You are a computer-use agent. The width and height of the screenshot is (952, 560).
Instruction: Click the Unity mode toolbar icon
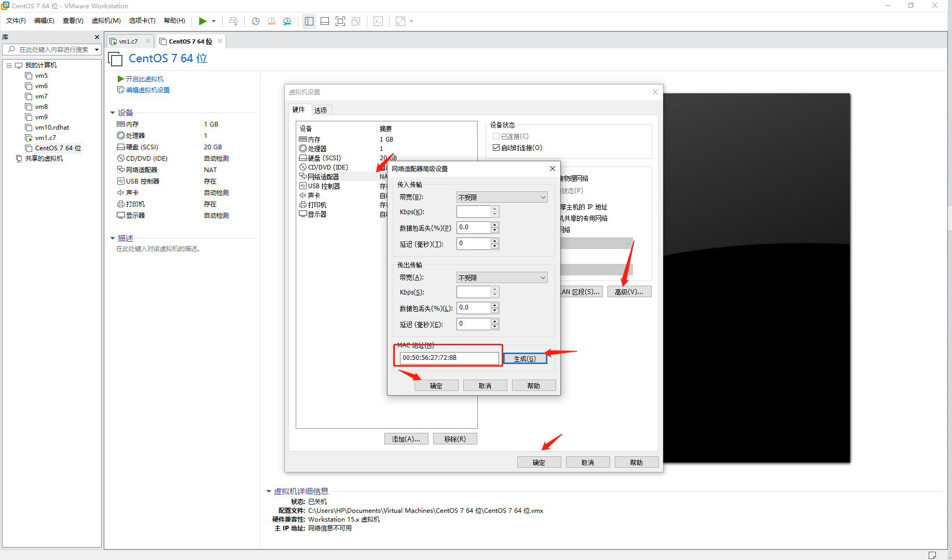[x=356, y=21]
